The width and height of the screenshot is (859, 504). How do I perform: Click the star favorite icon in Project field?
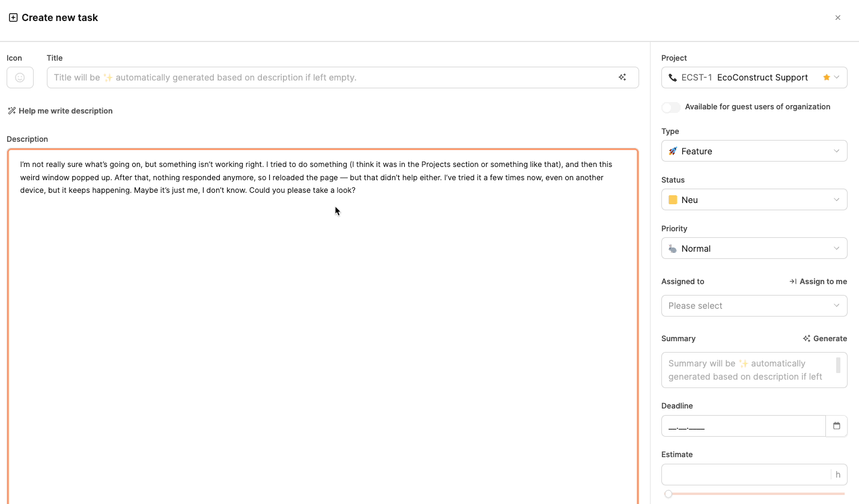coord(827,77)
